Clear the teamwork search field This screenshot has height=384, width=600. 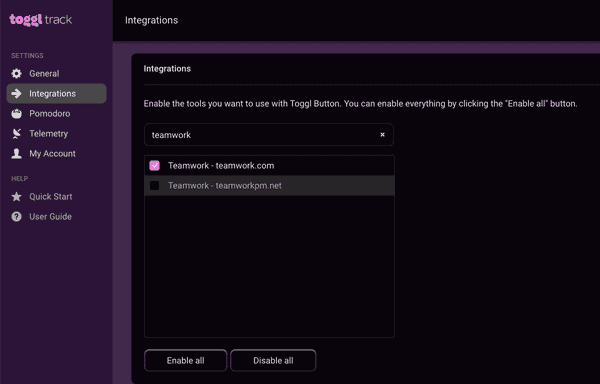pyautogui.click(x=382, y=135)
